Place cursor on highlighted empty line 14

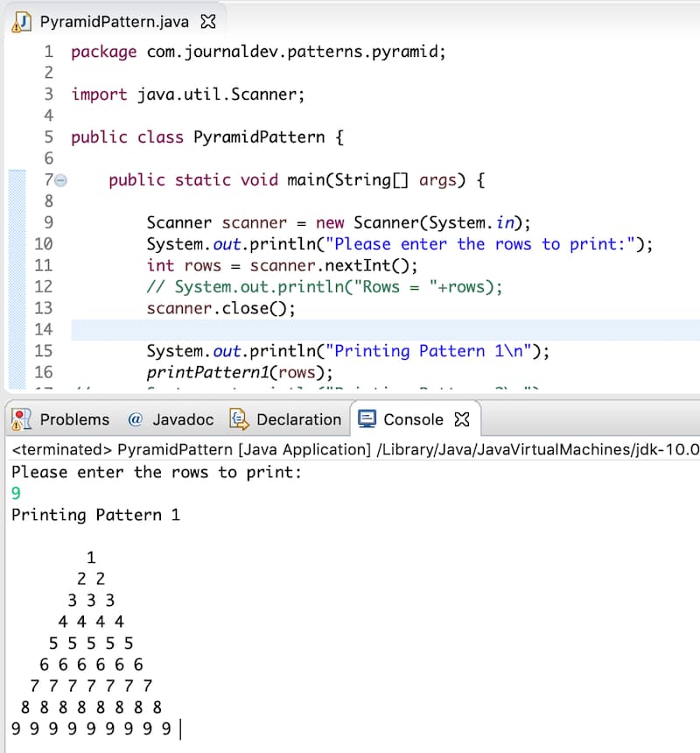[x=385, y=329]
